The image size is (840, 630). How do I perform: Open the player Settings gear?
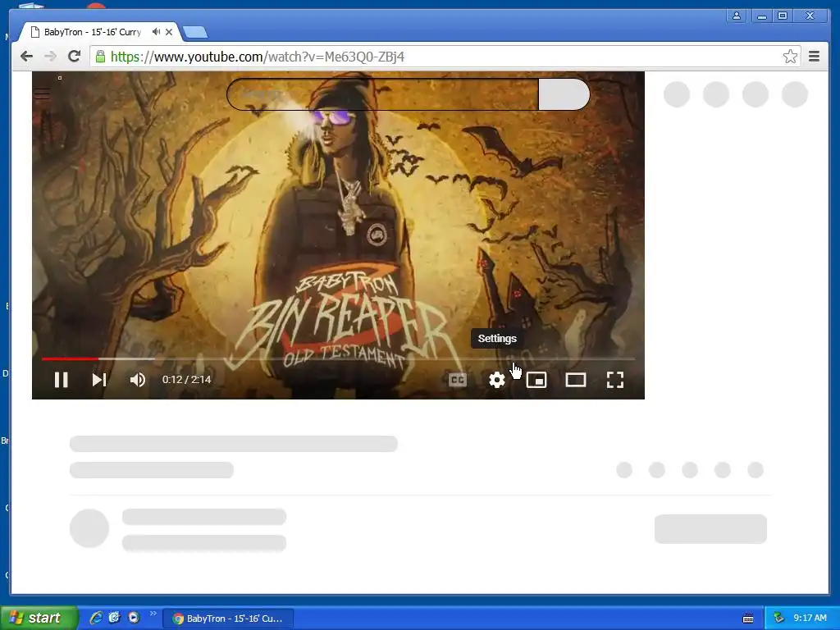(x=496, y=380)
